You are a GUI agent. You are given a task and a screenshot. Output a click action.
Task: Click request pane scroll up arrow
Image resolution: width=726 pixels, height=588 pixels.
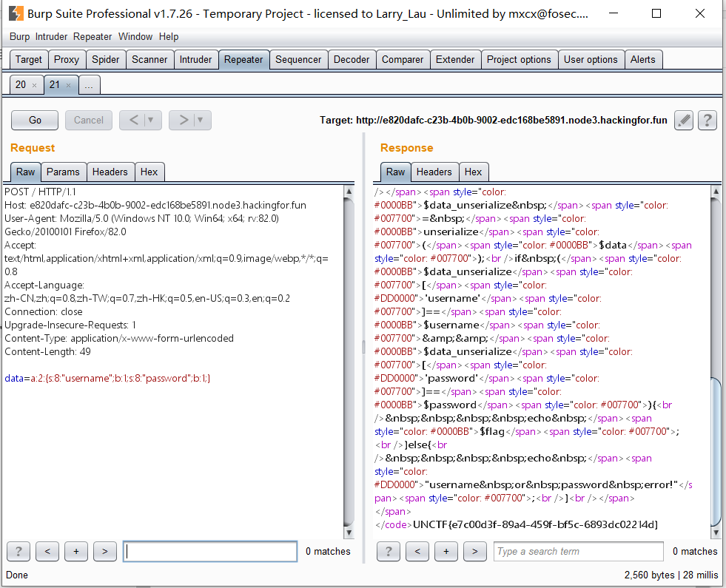[349, 191]
